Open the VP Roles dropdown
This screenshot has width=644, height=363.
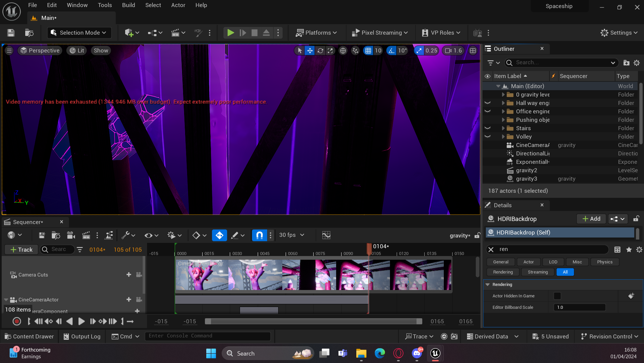click(441, 33)
